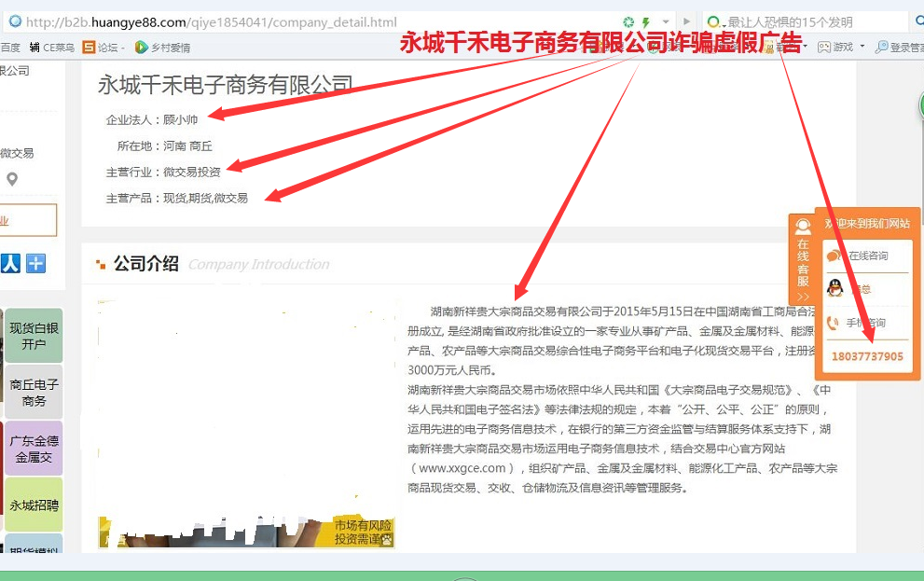Click the customer service headset icon

tap(803, 227)
